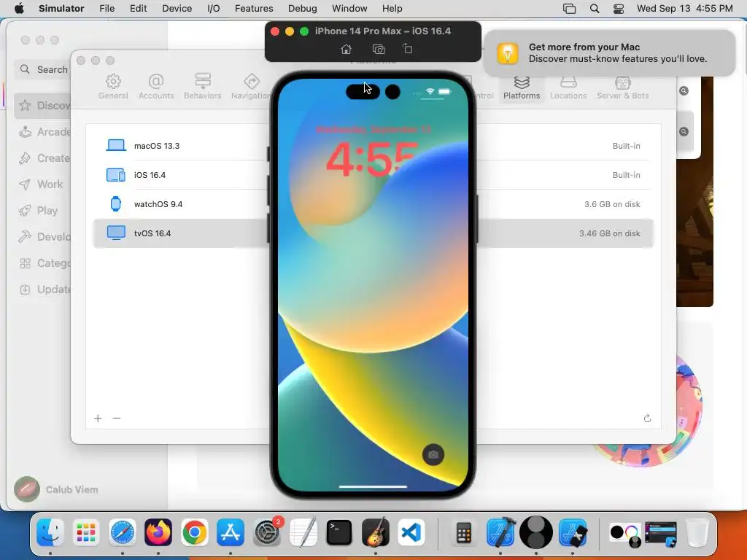The width and height of the screenshot is (747, 560).
Task: Select the macOS 13.3 platform row
Action: click(x=373, y=146)
